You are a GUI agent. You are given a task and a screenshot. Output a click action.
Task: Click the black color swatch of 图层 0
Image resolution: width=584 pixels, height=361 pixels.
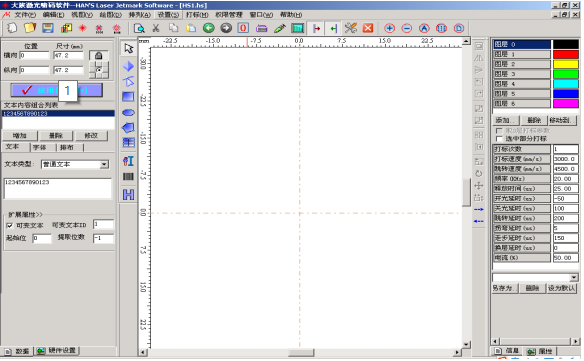[x=565, y=44]
